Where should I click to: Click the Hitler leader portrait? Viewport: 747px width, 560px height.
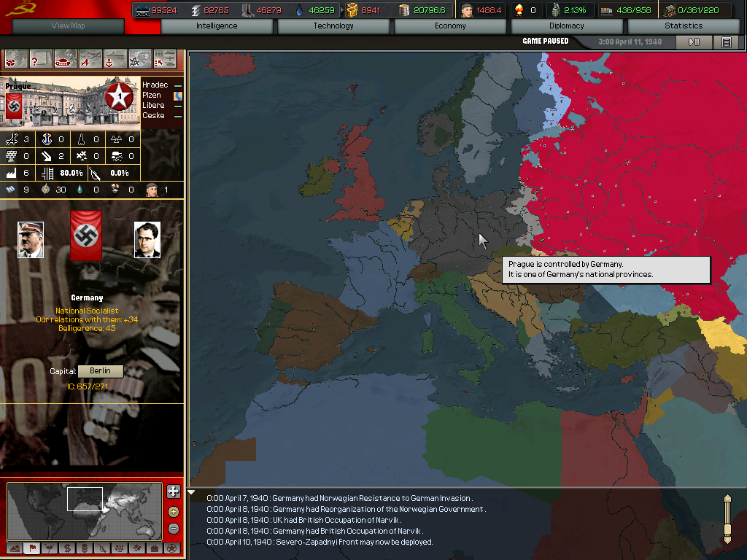pyautogui.click(x=31, y=240)
